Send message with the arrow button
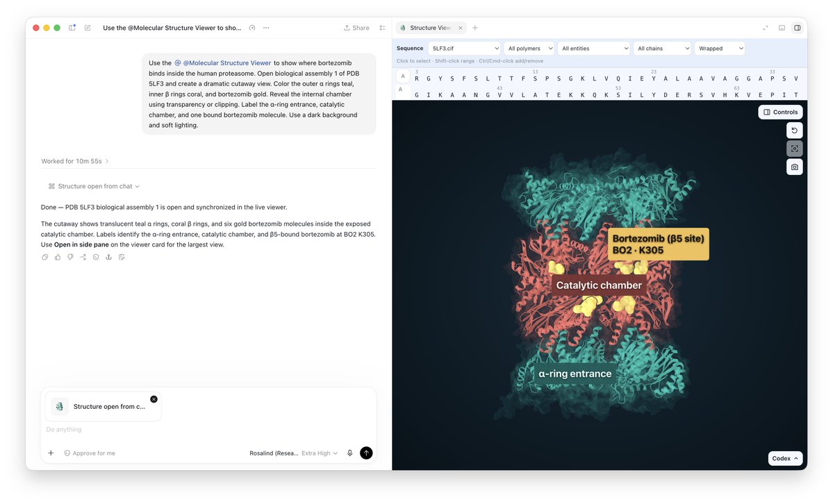The height and width of the screenshot is (504, 833). click(366, 453)
